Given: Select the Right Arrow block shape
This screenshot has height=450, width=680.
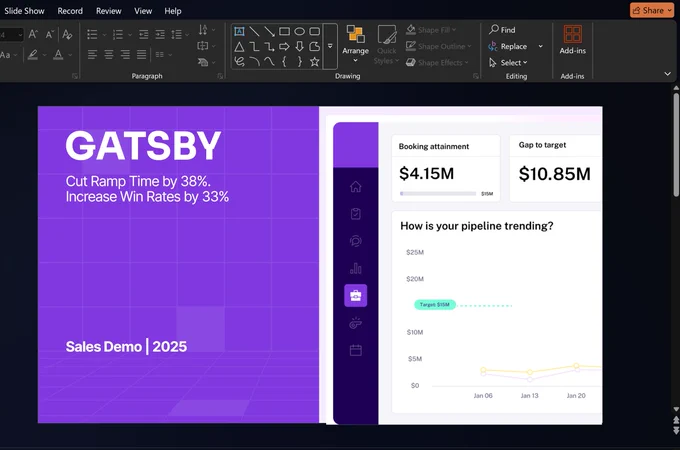Looking at the screenshot, I should point(284,46).
